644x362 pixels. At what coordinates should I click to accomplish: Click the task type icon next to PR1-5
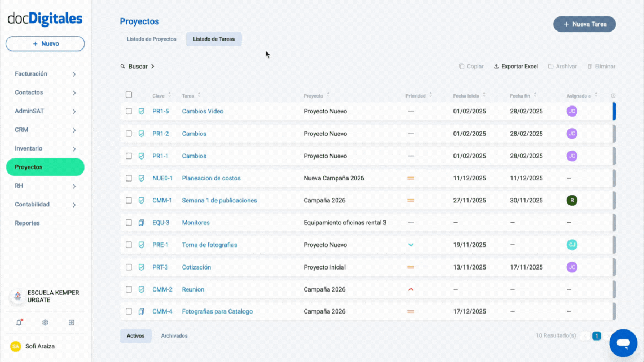tap(141, 111)
